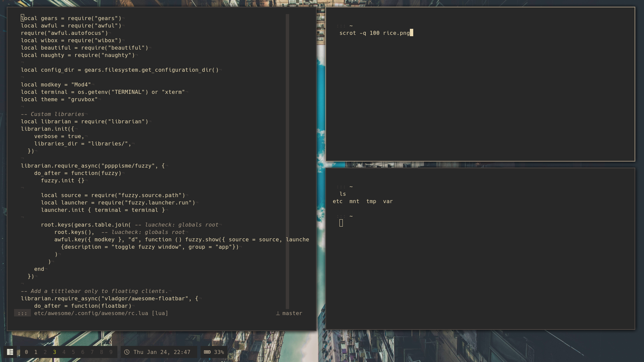
Task: Click the battery icon beside 33%
Action: click(207, 352)
